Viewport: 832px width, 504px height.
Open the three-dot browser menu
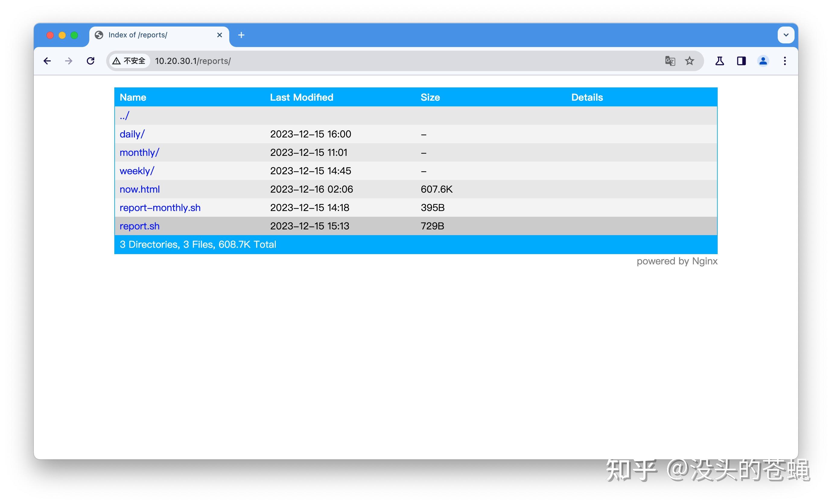(785, 61)
